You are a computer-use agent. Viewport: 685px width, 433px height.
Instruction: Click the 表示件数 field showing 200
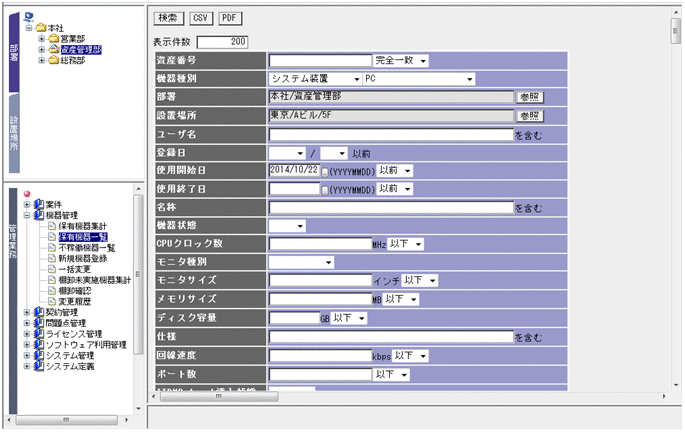tap(222, 42)
